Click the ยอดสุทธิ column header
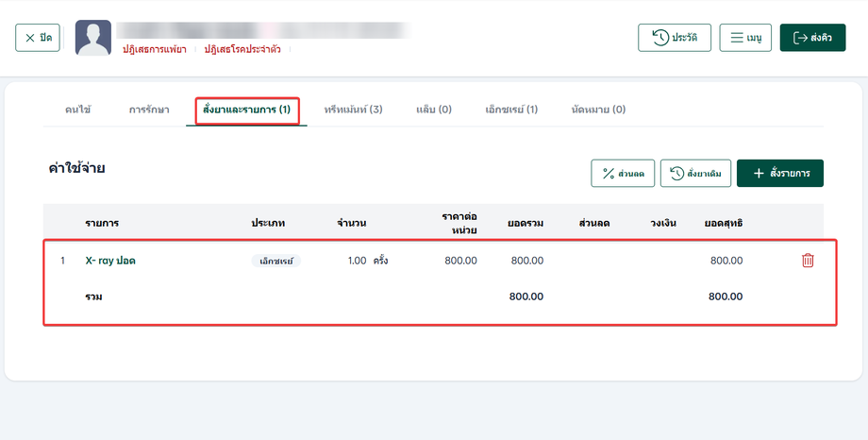The image size is (868, 440). (x=724, y=224)
